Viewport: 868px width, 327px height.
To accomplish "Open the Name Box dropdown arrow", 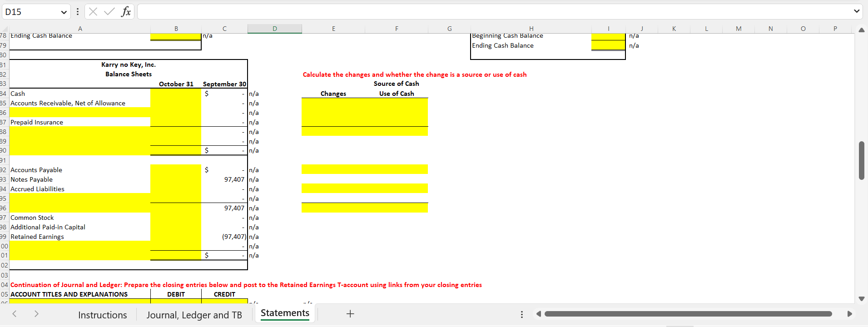I will (64, 12).
